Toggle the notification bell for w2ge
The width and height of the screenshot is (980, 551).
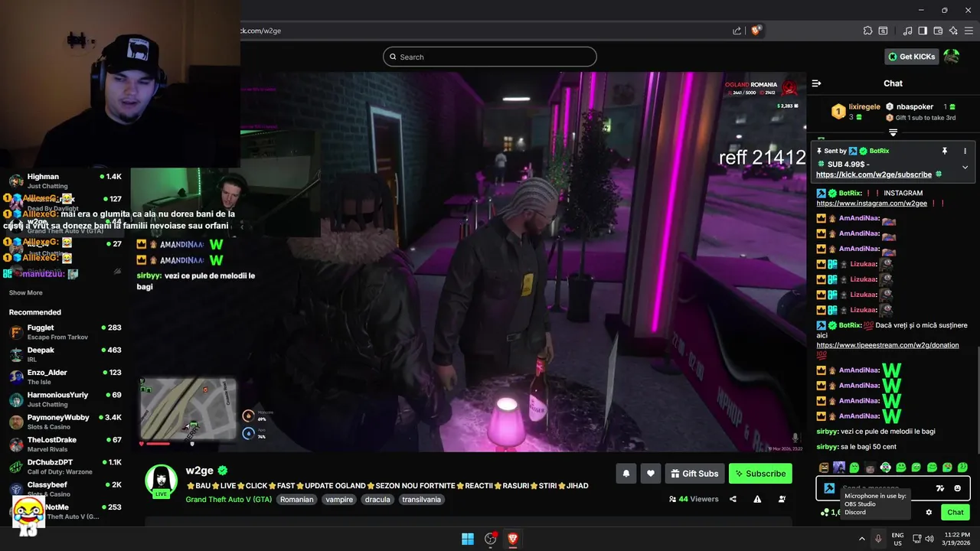pyautogui.click(x=626, y=474)
